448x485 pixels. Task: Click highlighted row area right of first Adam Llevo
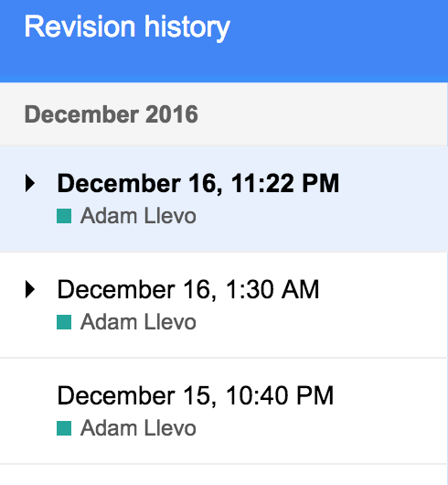click(x=321, y=216)
